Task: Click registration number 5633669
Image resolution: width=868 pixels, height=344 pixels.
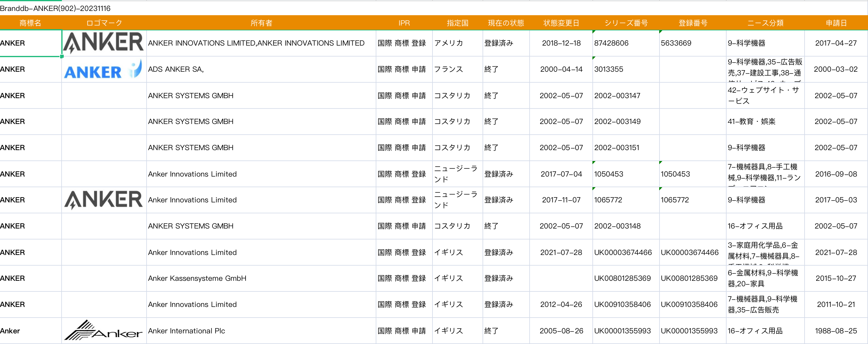Action: click(693, 43)
